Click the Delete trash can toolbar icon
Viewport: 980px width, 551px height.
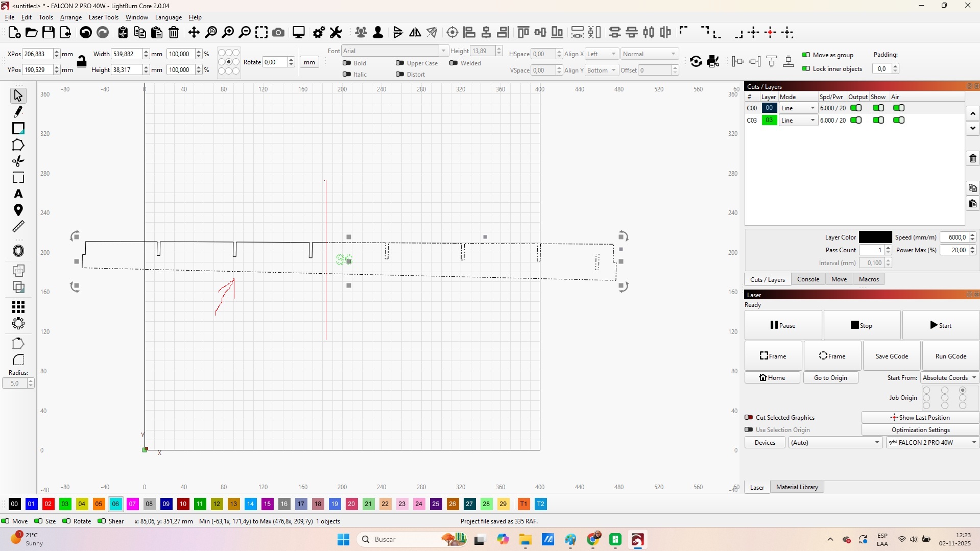(x=174, y=33)
